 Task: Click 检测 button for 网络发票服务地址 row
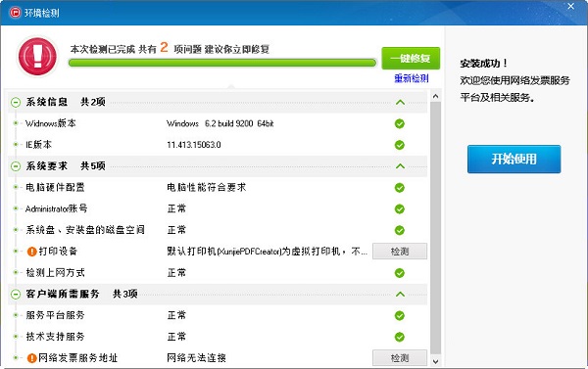[400, 358]
